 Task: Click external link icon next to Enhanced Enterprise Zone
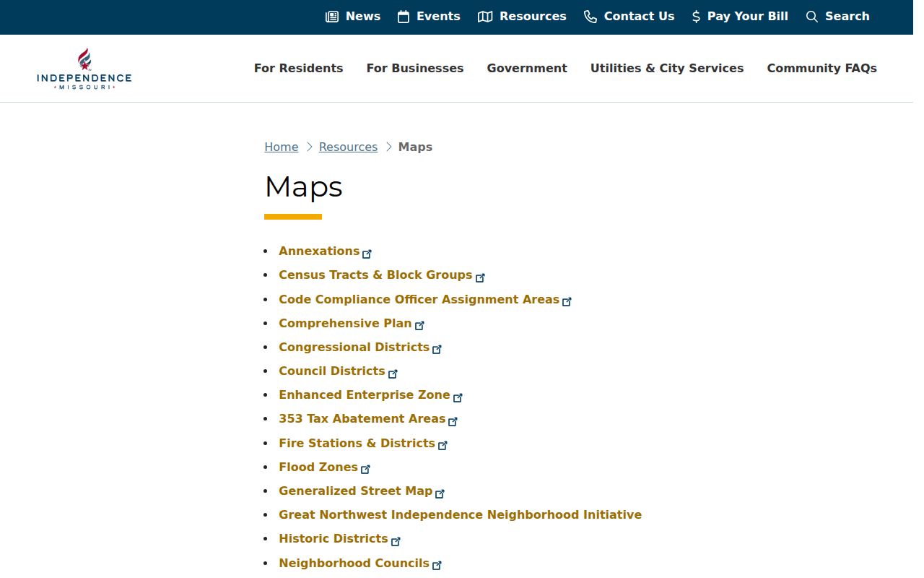click(x=458, y=397)
